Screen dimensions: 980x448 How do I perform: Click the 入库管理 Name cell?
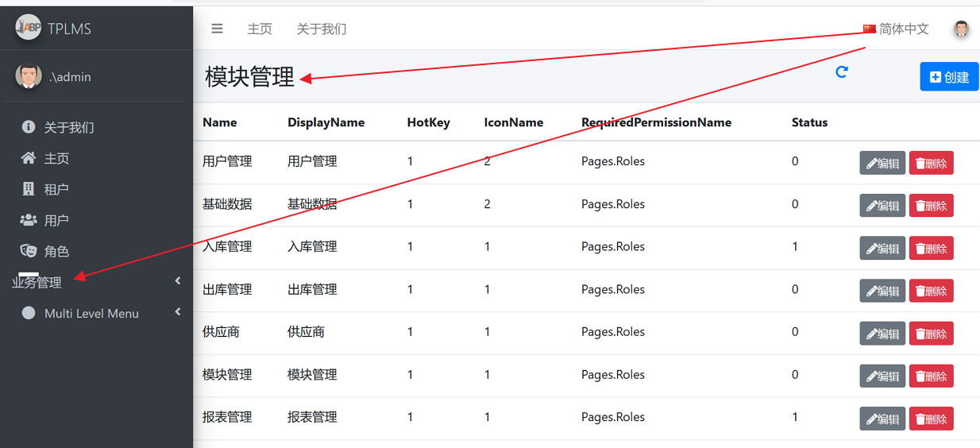(227, 246)
